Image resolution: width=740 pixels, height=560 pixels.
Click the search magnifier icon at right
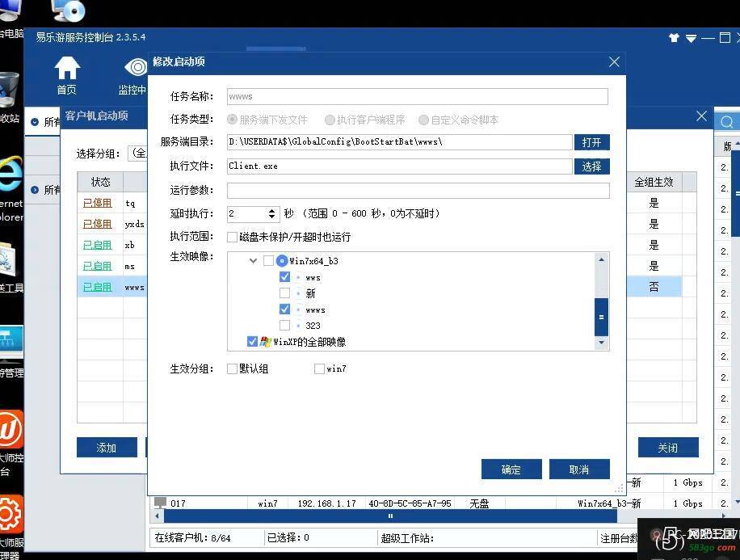tap(726, 122)
